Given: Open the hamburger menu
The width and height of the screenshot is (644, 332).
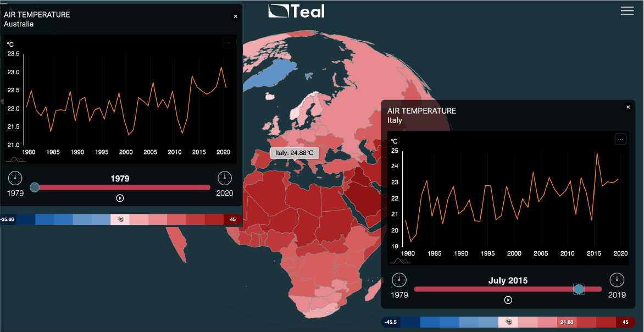Looking at the screenshot, I should [x=627, y=11].
